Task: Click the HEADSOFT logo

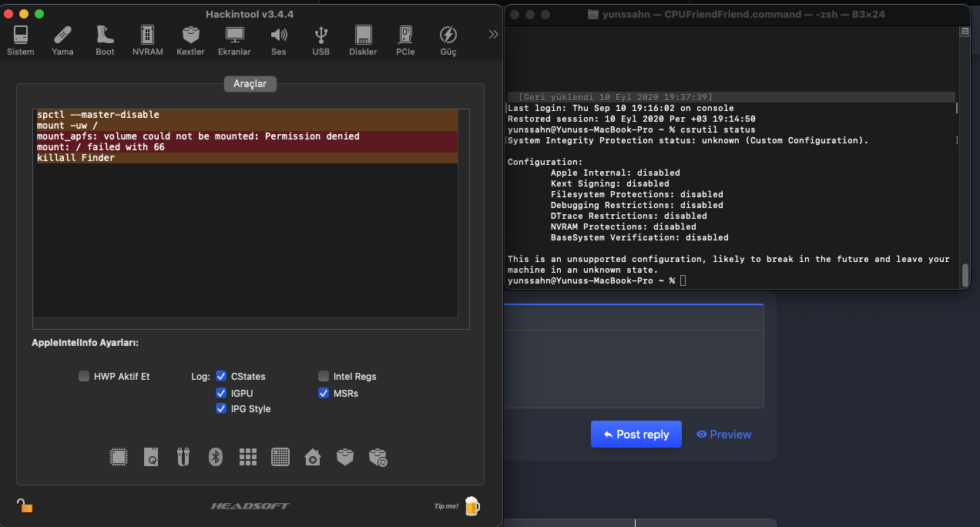Action: [250, 506]
